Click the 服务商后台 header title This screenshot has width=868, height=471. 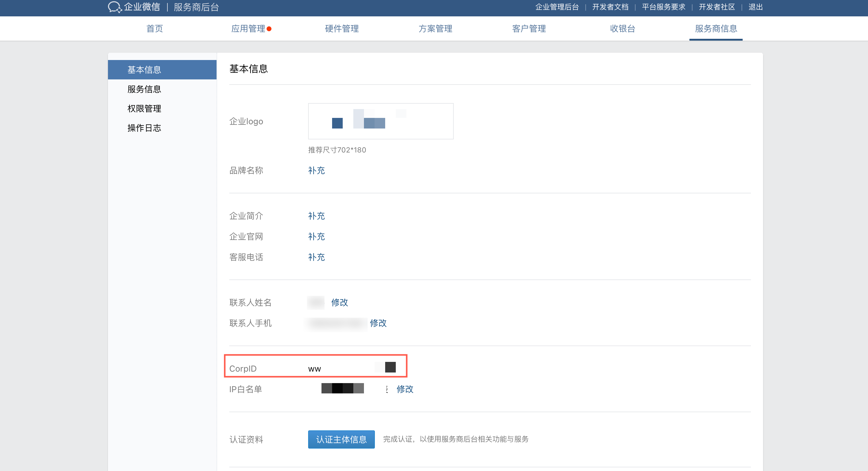(196, 7)
